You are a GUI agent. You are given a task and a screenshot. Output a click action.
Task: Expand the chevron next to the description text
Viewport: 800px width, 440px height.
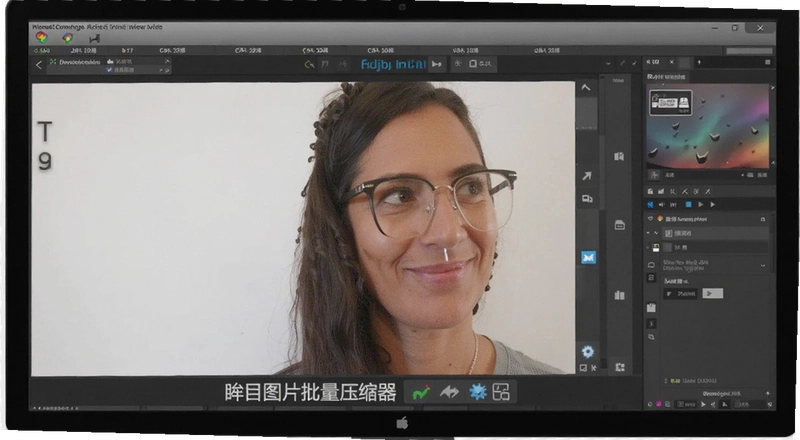coord(763,265)
